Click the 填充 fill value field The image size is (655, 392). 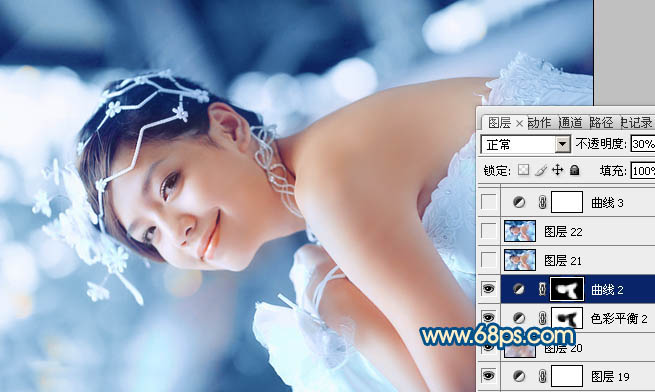tap(642, 171)
